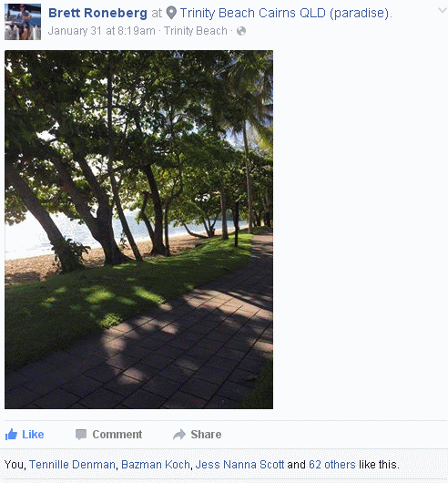
Task: Expand the post options chevron
Action: point(443,10)
